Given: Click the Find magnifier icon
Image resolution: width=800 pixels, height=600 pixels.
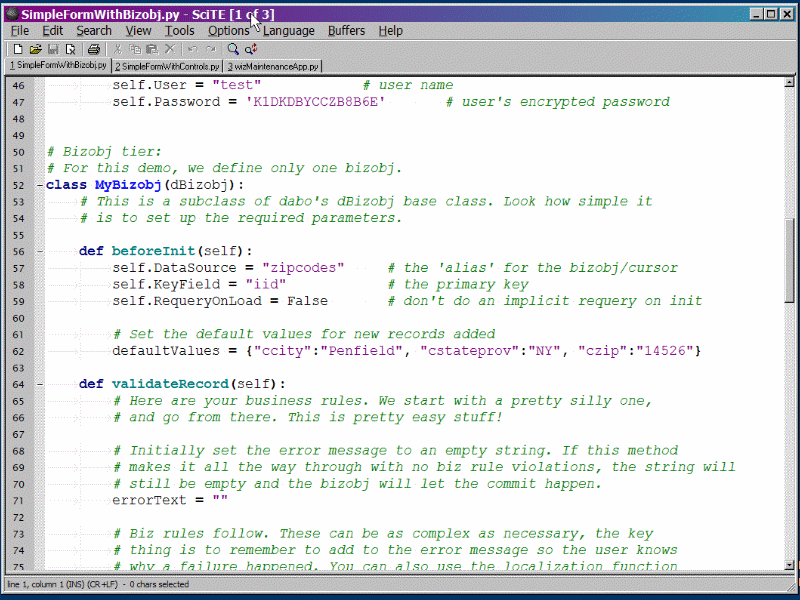Looking at the screenshot, I should (x=233, y=49).
